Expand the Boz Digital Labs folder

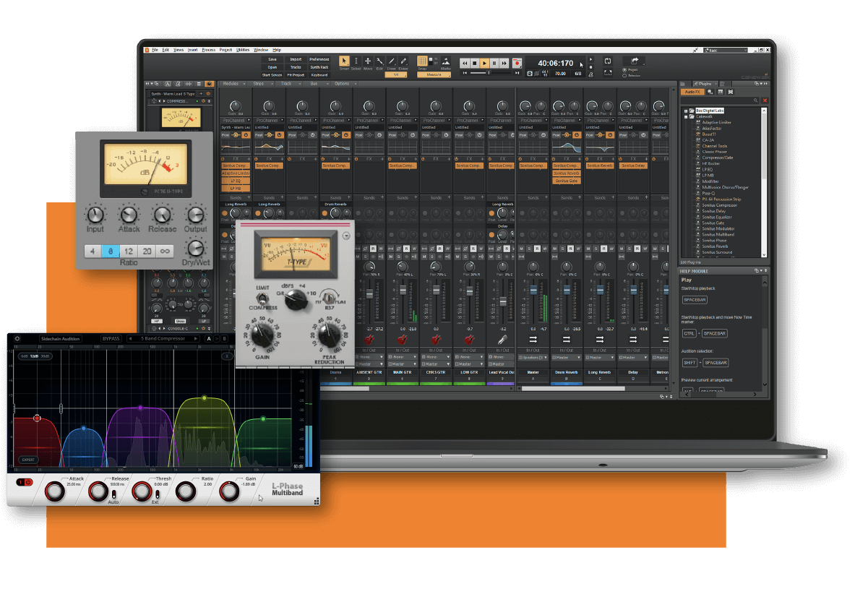click(685, 111)
